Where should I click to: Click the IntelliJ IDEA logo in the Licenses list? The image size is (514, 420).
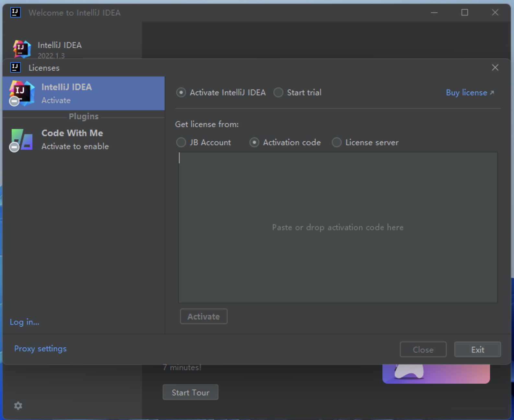click(22, 93)
